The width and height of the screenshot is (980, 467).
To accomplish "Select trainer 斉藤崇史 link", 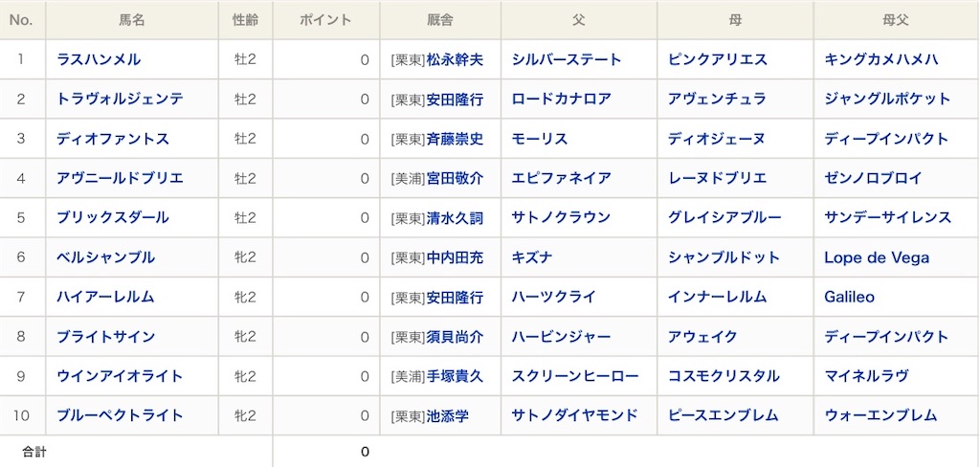I will [455, 139].
